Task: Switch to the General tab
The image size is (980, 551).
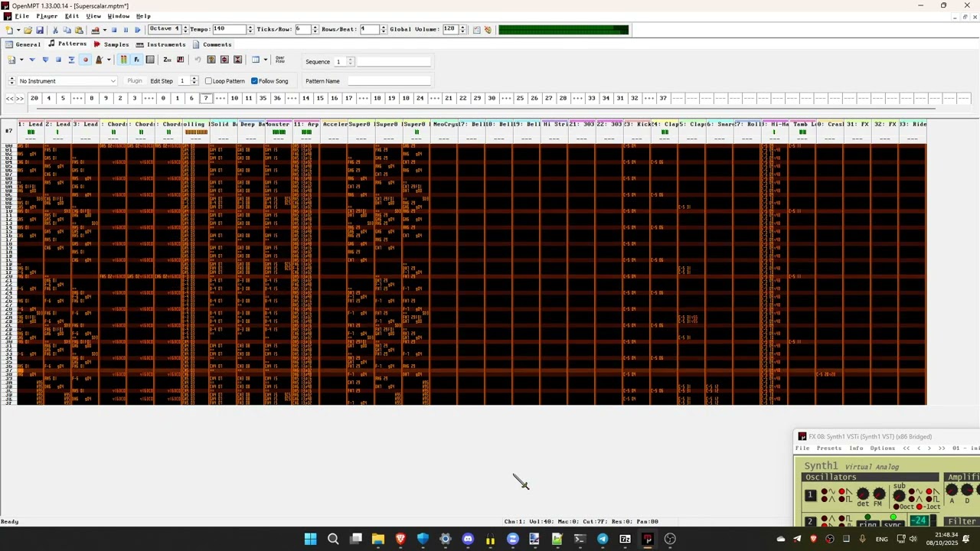Action: pyautogui.click(x=23, y=44)
